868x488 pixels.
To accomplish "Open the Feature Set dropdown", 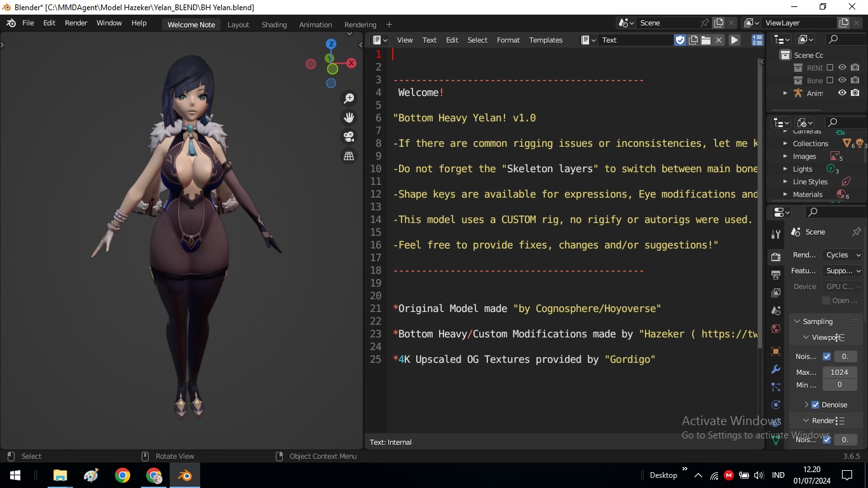I will click(843, 271).
